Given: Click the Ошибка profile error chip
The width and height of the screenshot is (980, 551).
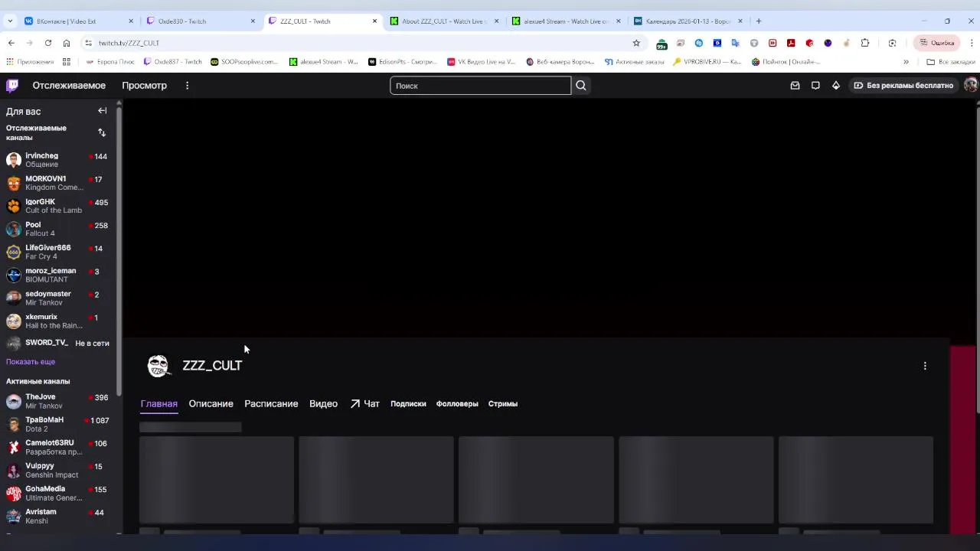Looking at the screenshot, I should point(937,43).
